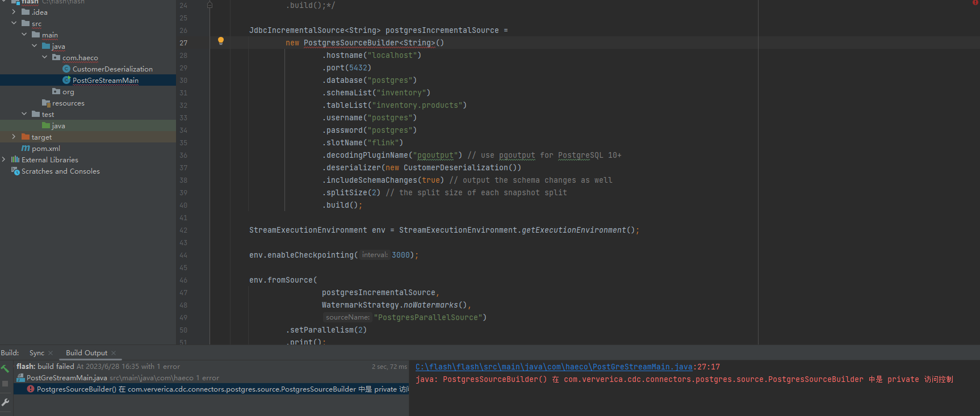Click the 'interval:' parameter hint
The image size is (980, 416).
click(x=375, y=255)
